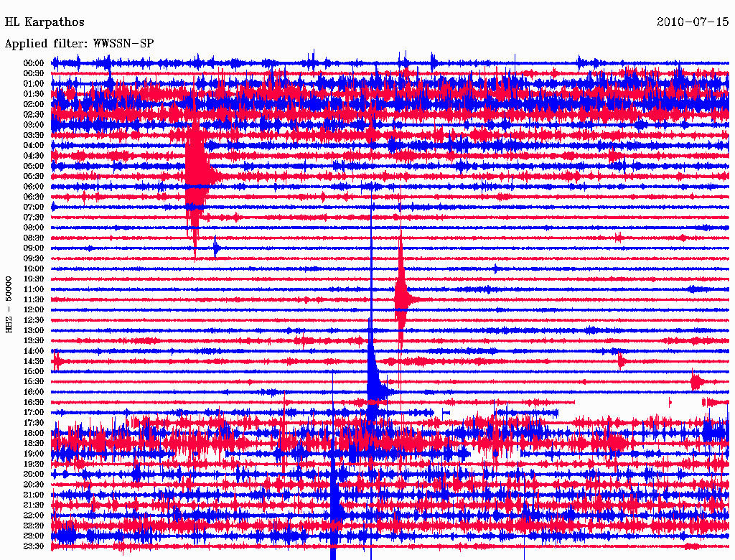The height and width of the screenshot is (560, 735).
Task: Click the '01:00' time label
Action: point(33,83)
